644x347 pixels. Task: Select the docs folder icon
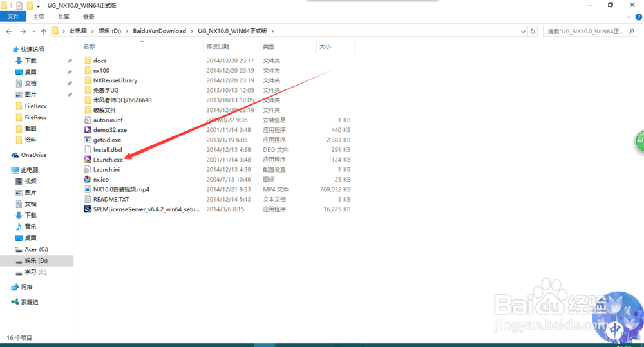click(88, 61)
